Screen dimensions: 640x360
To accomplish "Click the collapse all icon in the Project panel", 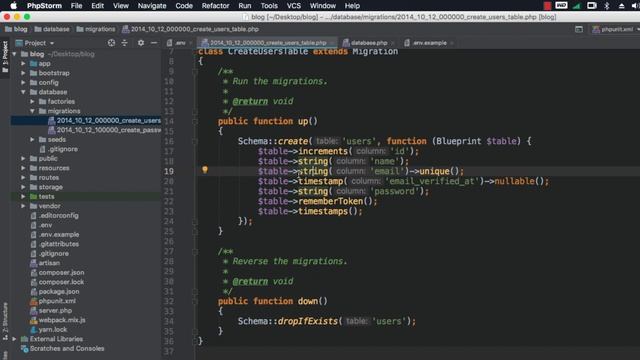I will [x=124, y=43].
